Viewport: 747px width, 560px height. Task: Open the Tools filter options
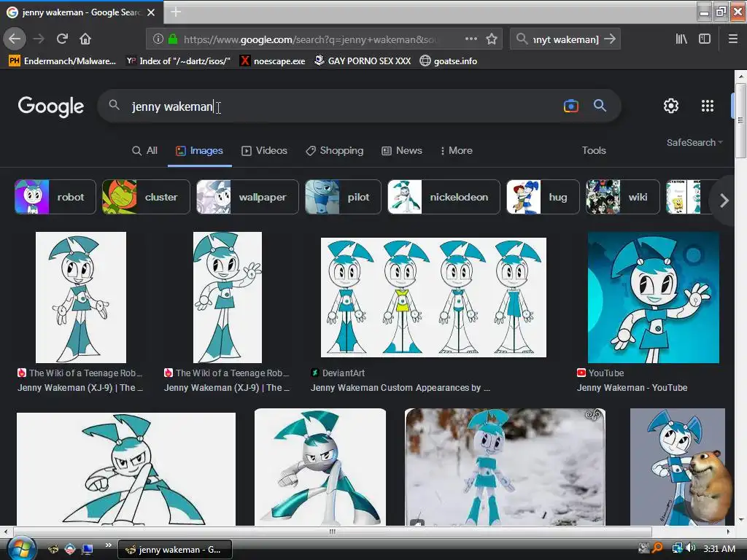click(594, 150)
